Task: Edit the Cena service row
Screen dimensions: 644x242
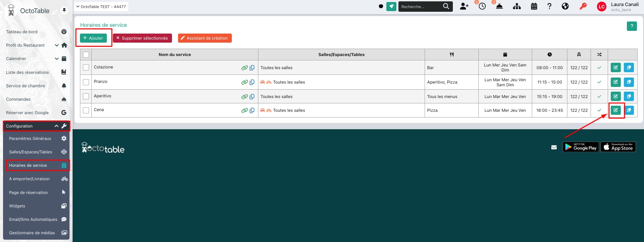Action: (615, 110)
